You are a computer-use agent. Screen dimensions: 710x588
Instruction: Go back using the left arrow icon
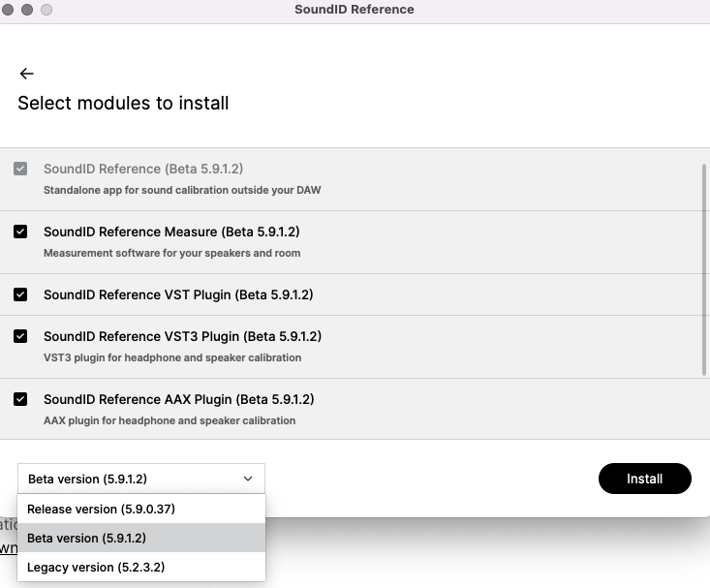(x=27, y=74)
